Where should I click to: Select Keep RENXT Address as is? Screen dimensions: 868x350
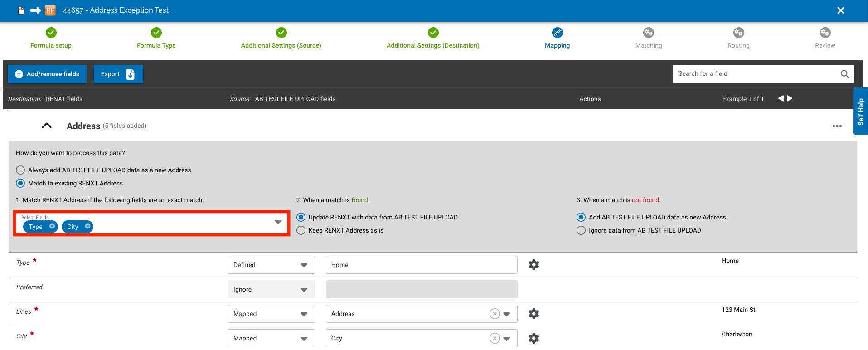tap(301, 230)
